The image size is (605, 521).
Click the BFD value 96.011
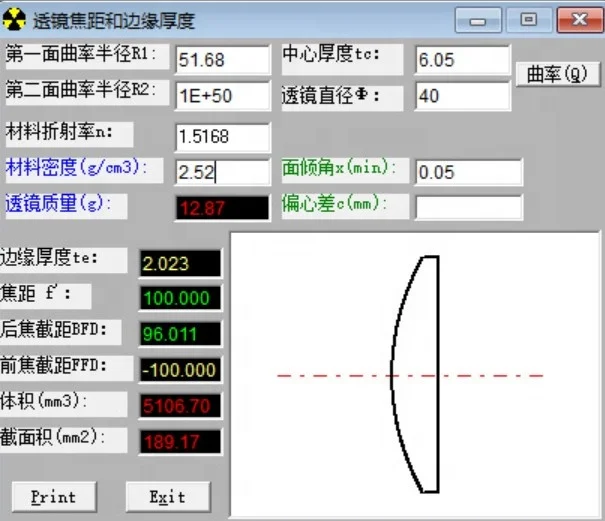(181, 334)
